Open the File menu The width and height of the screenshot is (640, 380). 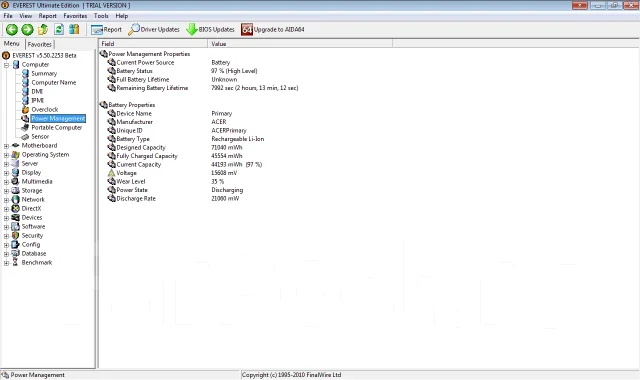click(x=8, y=16)
